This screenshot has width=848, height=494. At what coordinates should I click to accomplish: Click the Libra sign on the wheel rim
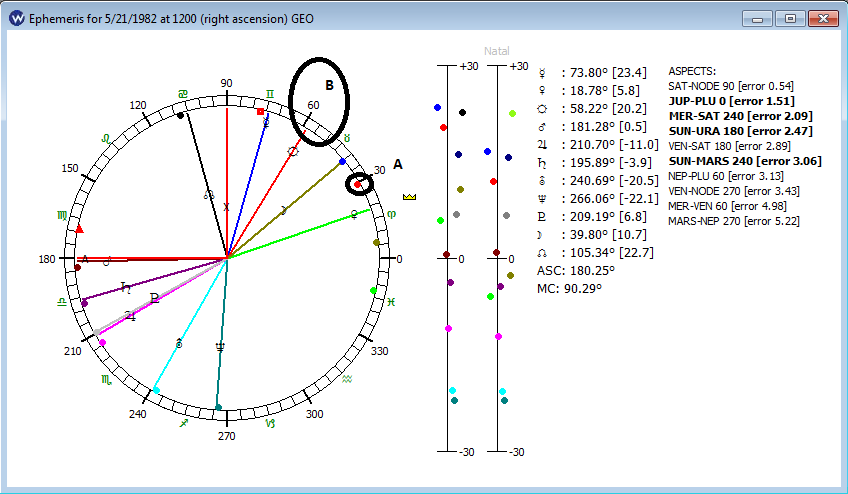pos(62,301)
